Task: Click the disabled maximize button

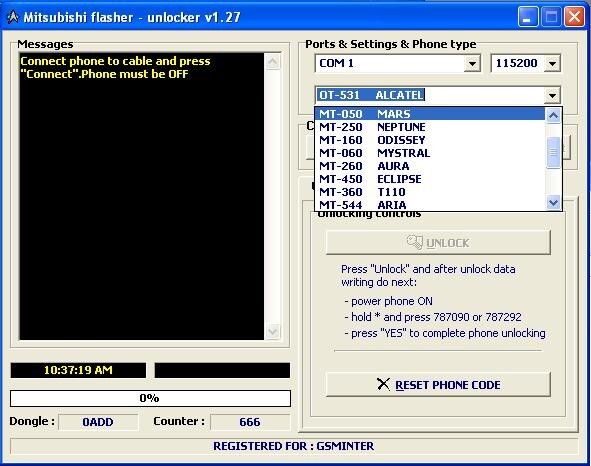Action: click(551, 17)
